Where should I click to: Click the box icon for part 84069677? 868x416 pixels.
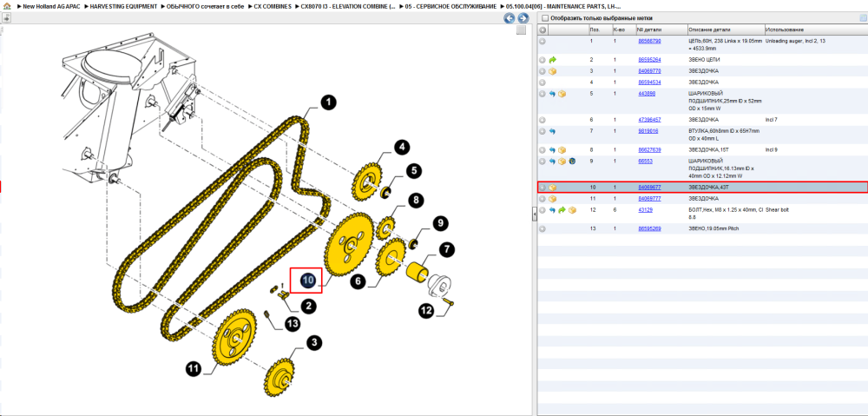(552, 188)
